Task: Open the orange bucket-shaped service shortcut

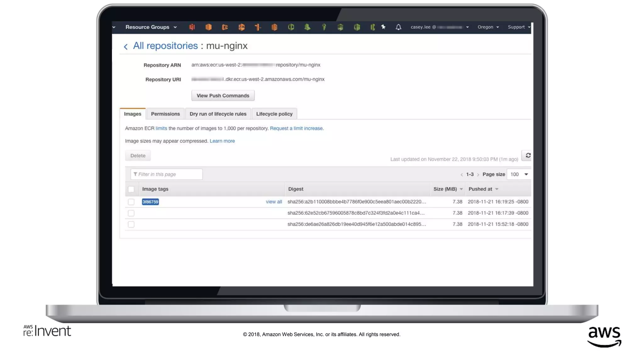Action: 241,27
